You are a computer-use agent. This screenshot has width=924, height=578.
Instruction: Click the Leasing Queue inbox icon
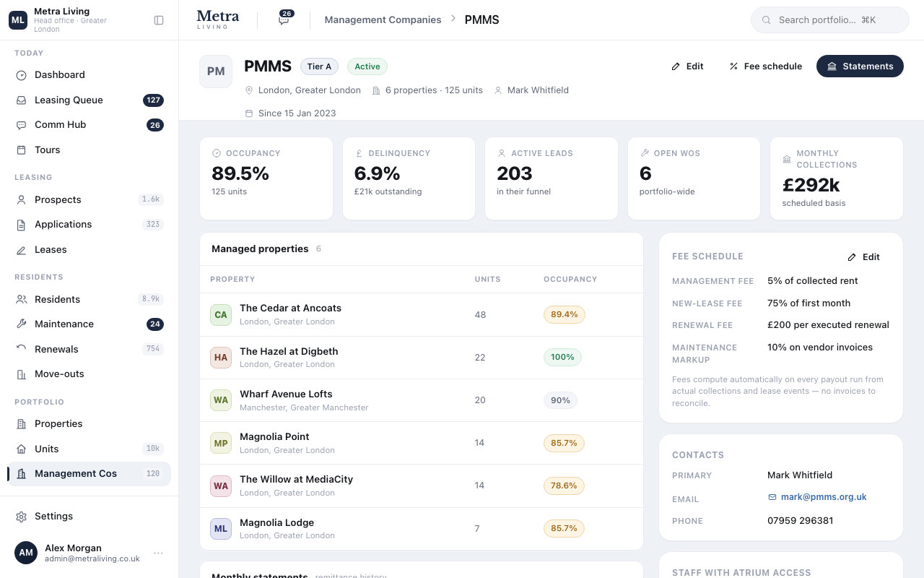click(x=22, y=100)
